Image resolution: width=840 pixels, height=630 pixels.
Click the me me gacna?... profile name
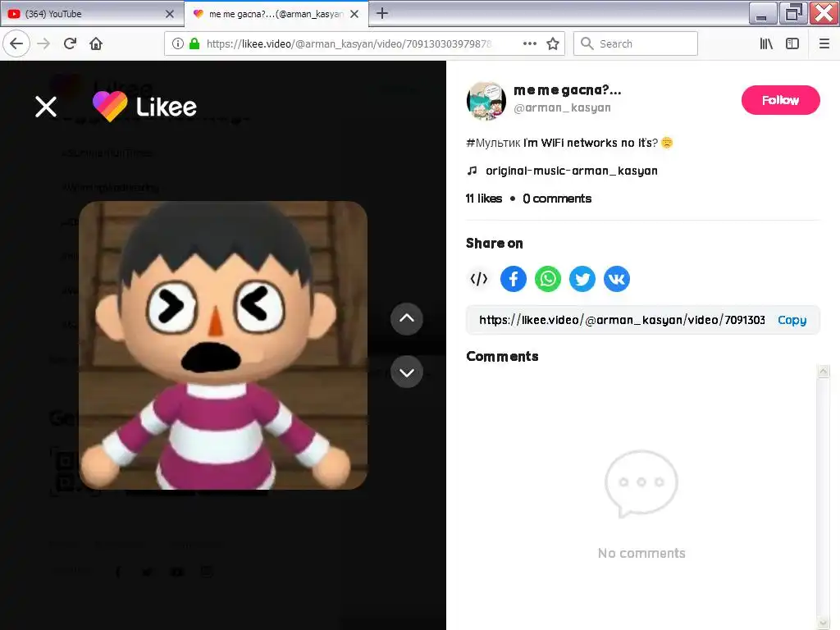pos(568,90)
